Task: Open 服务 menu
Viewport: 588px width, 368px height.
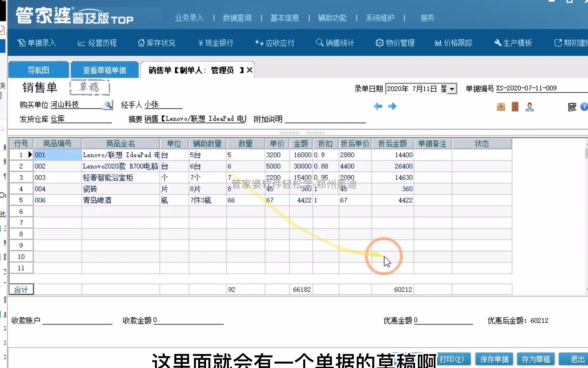Action: pyautogui.click(x=427, y=18)
